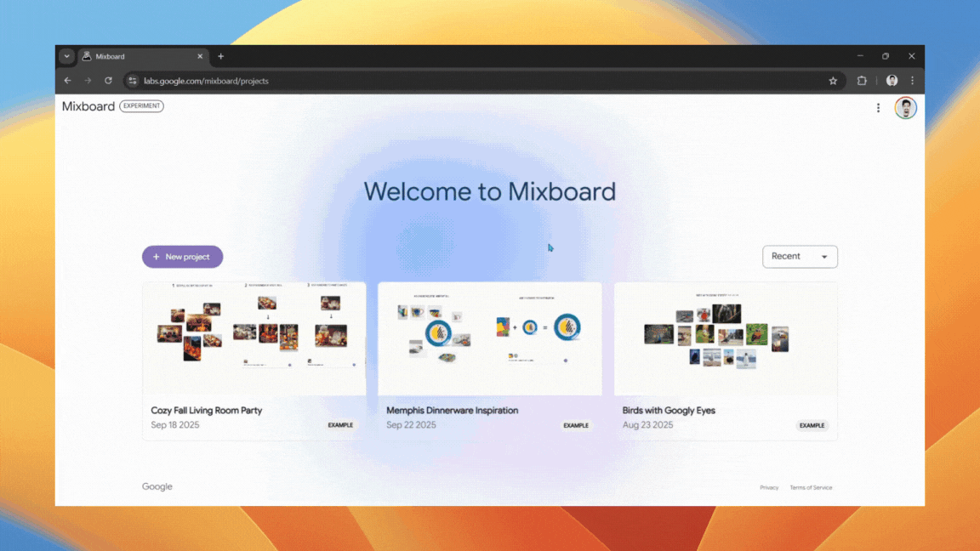
Task: Open Chrome profile avatar in toolbar
Action: 892,81
